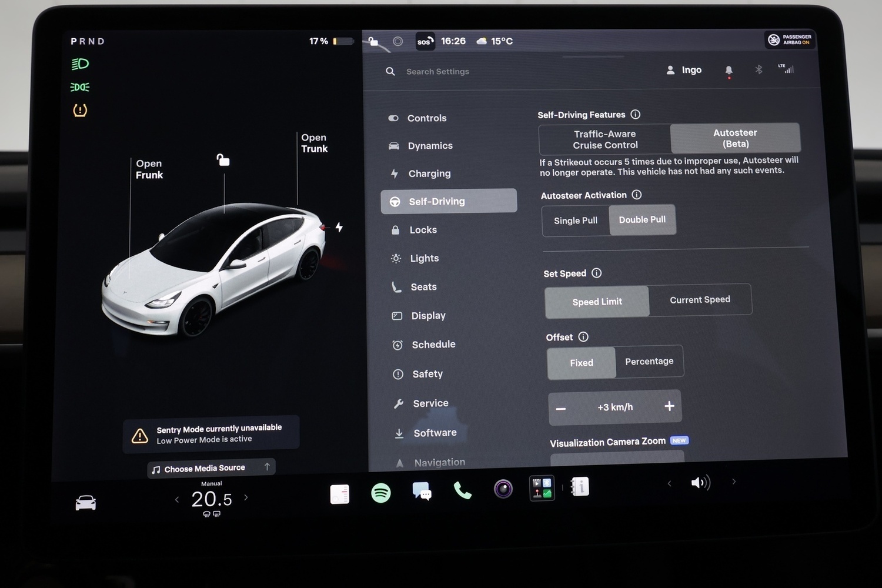Tap the SOS status icon
Image resolution: width=882 pixels, height=588 pixels.
point(425,41)
